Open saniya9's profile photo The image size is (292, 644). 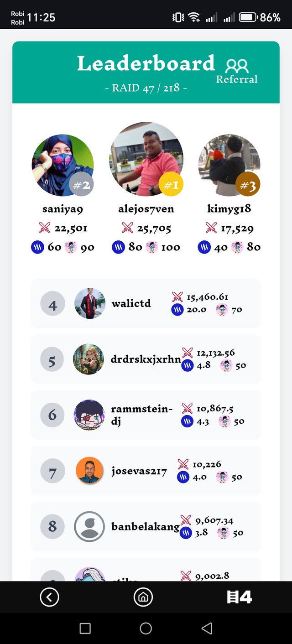[x=63, y=165]
